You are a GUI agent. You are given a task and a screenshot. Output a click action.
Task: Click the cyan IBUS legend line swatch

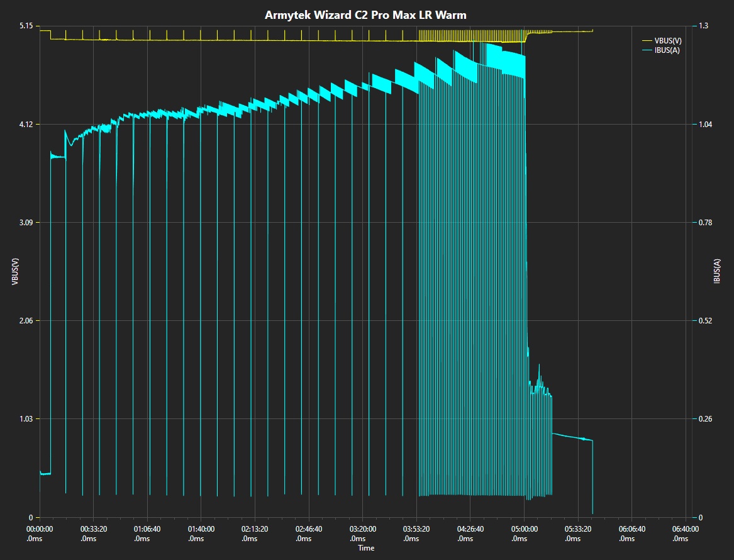(647, 50)
